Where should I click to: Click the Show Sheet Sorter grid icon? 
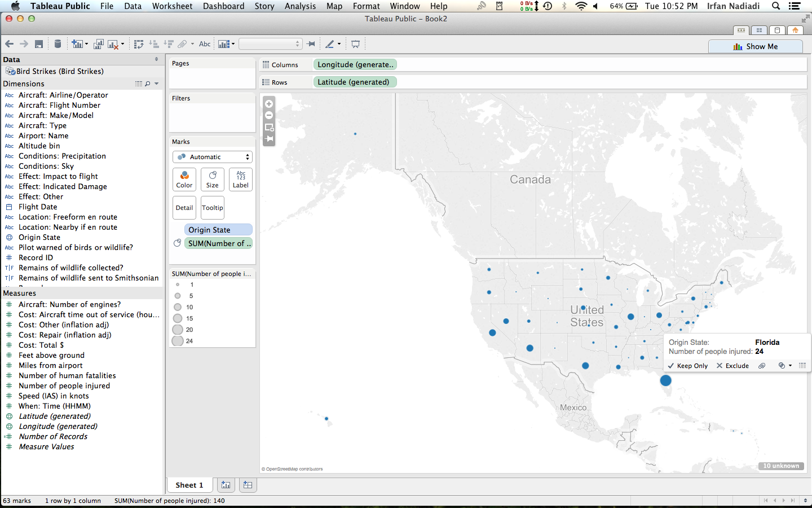coord(760,30)
